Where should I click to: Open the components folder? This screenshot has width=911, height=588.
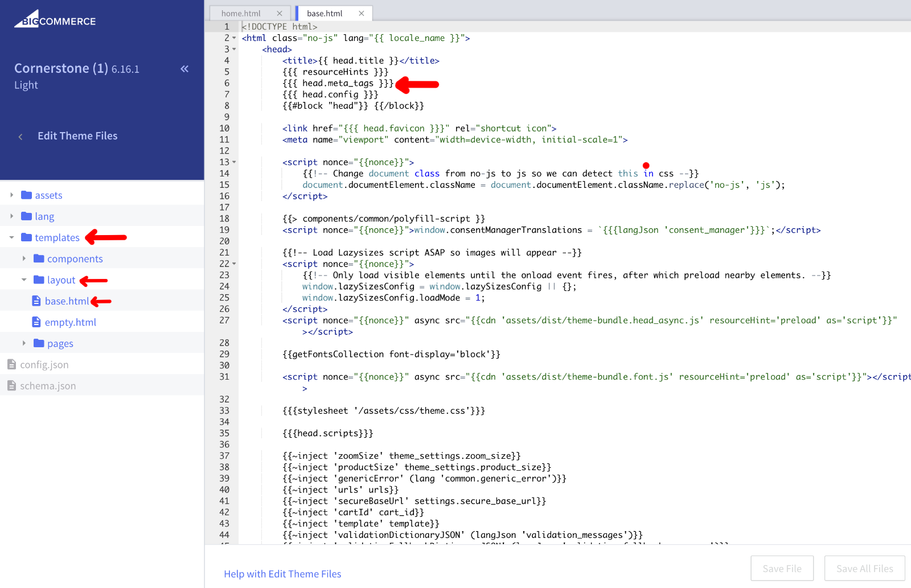point(75,259)
